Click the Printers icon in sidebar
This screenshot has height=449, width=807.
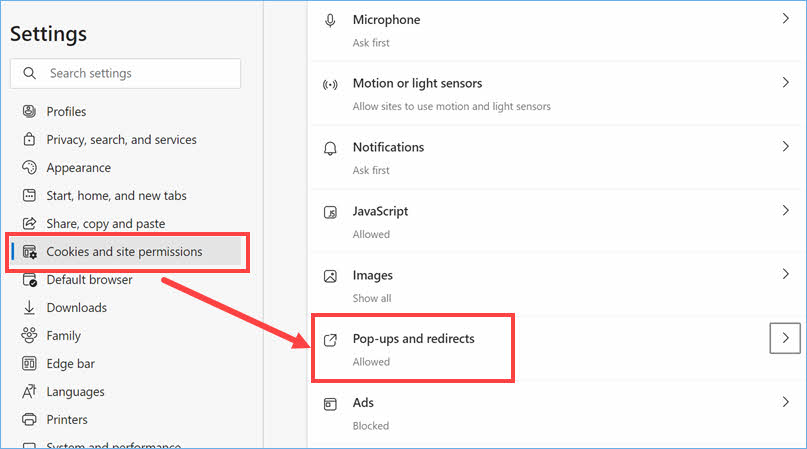(29, 420)
